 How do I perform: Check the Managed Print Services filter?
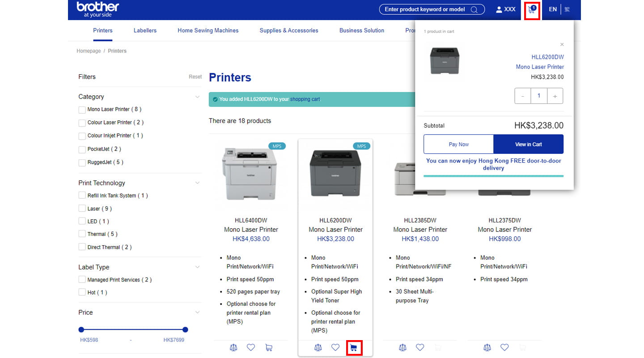(82, 279)
